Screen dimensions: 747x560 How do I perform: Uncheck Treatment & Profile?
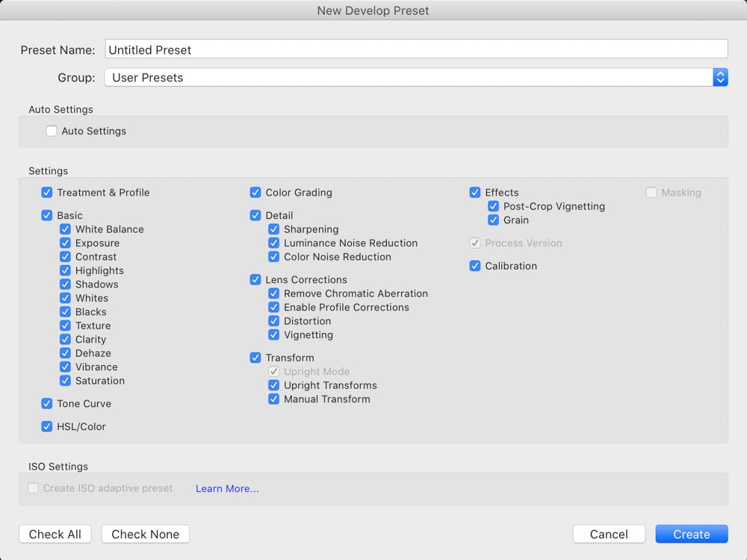click(46, 193)
